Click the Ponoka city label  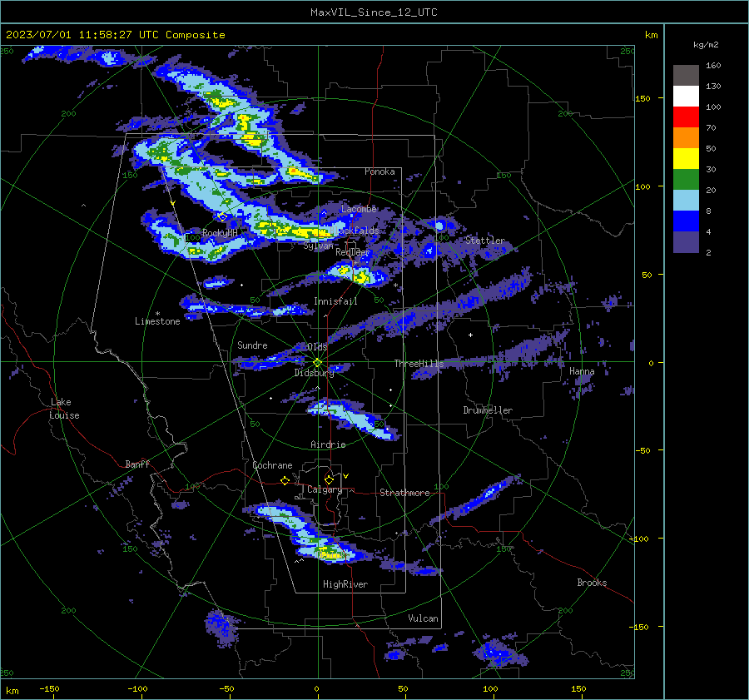coord(379,171)
